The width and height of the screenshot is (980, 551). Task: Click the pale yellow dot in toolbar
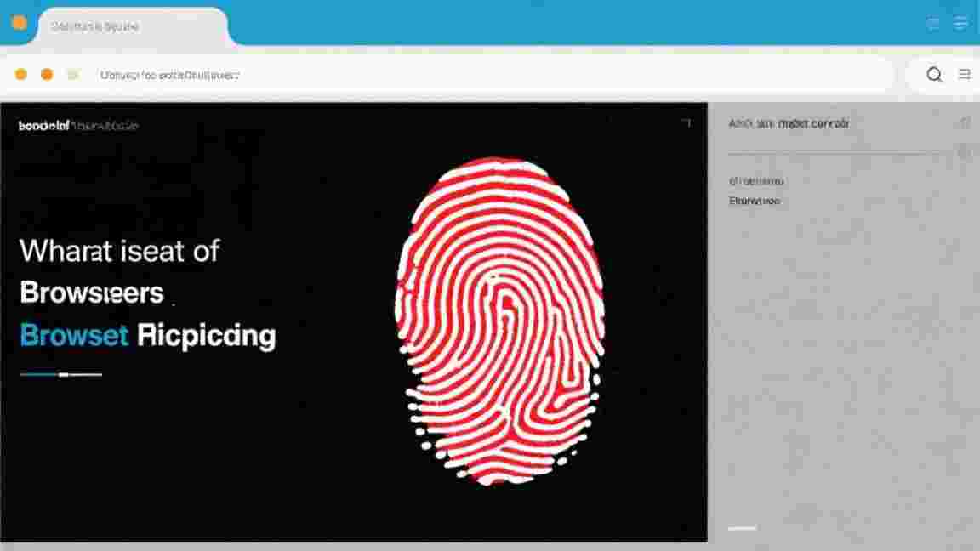pyautogui.click(x=72, y=74)
